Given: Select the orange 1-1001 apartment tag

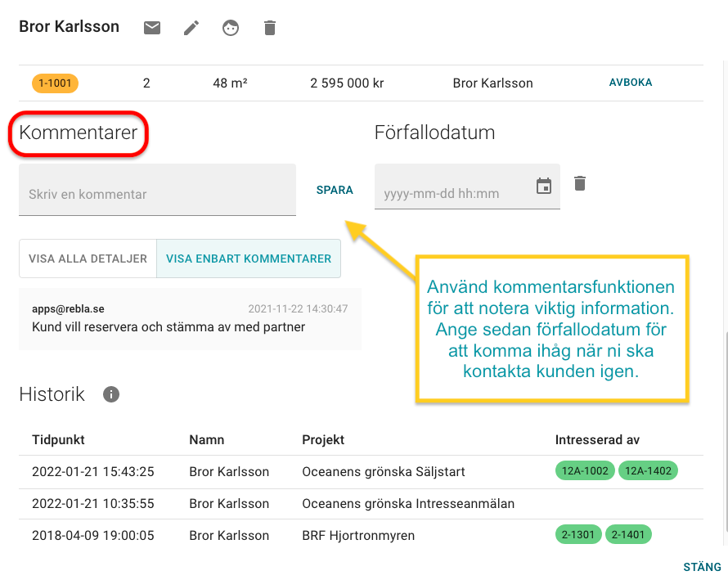Looking at the screenshot, I should point(54,83).
